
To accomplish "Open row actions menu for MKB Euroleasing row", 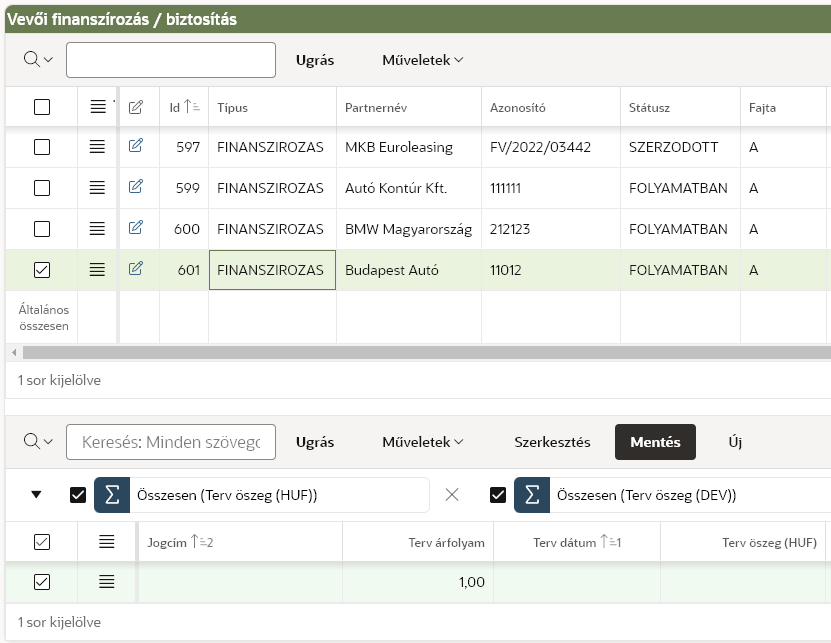I will coord(97,147).
